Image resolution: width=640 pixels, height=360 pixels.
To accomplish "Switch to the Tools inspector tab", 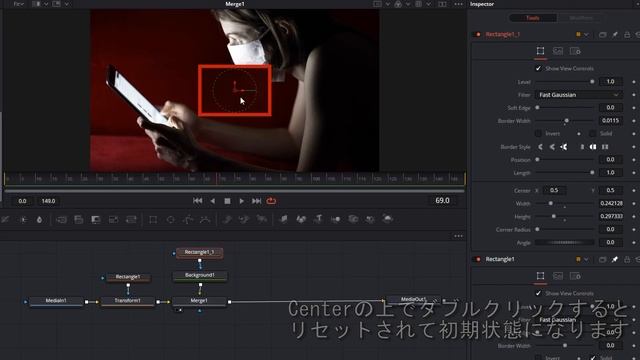I will [x=533, y=18].
